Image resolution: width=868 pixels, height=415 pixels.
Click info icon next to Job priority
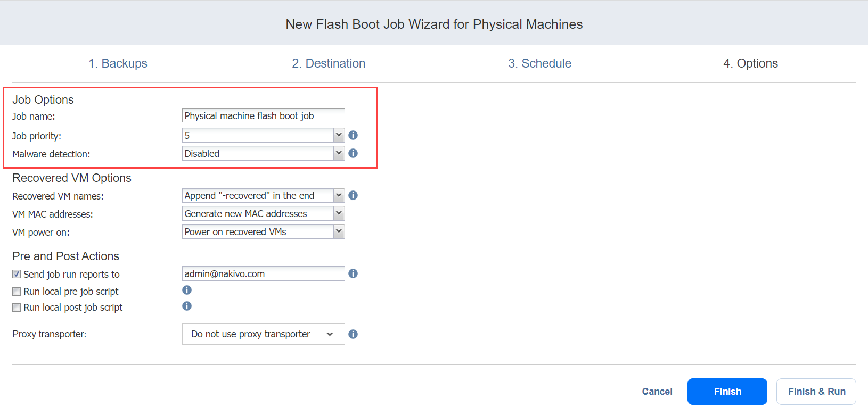tap(353, 136)
